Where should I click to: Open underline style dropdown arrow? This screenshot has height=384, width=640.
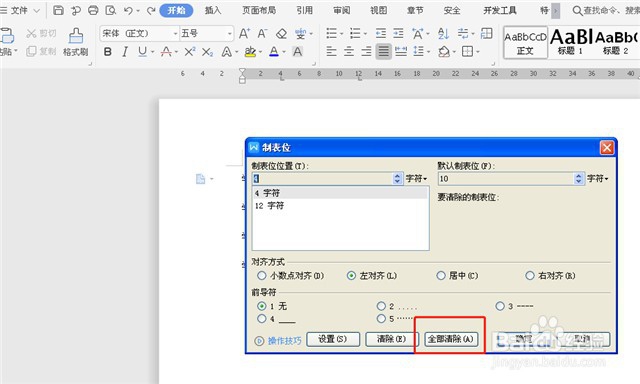tap(152, 52)
